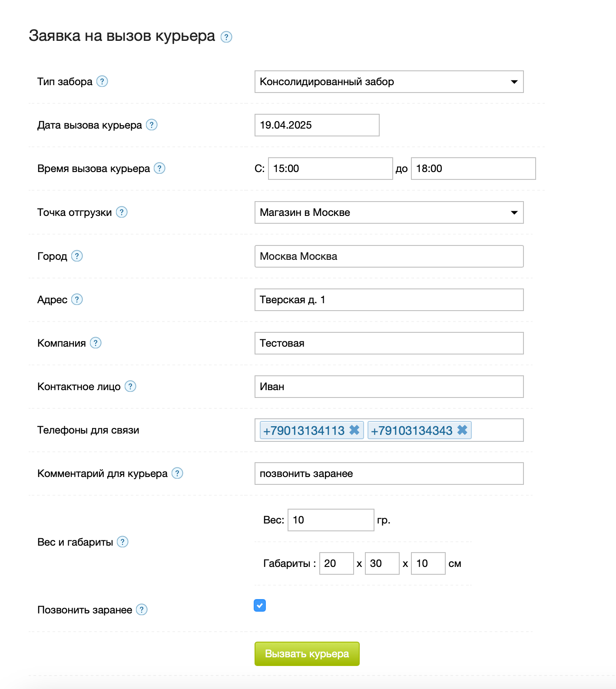Remove phone number +79013134113
The height and width of the screenshot is (689, 616).
pyautogui.click(x=354, y=430)
